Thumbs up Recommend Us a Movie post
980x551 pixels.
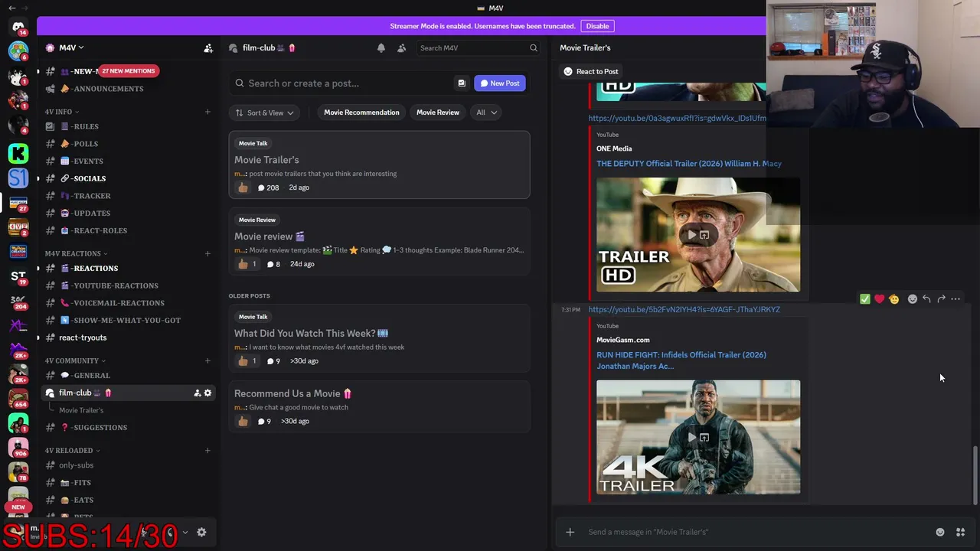click(243, 421)
